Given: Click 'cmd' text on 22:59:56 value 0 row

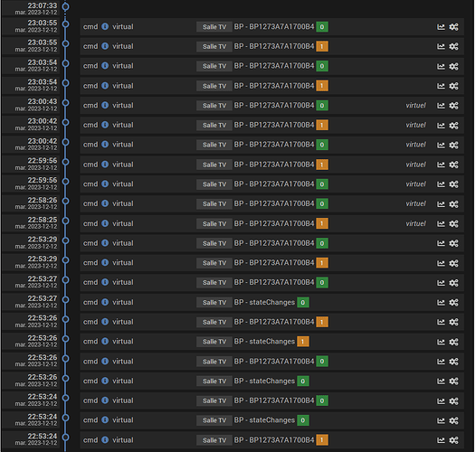Looking at the screenshot, I should (x=90, y=184).
